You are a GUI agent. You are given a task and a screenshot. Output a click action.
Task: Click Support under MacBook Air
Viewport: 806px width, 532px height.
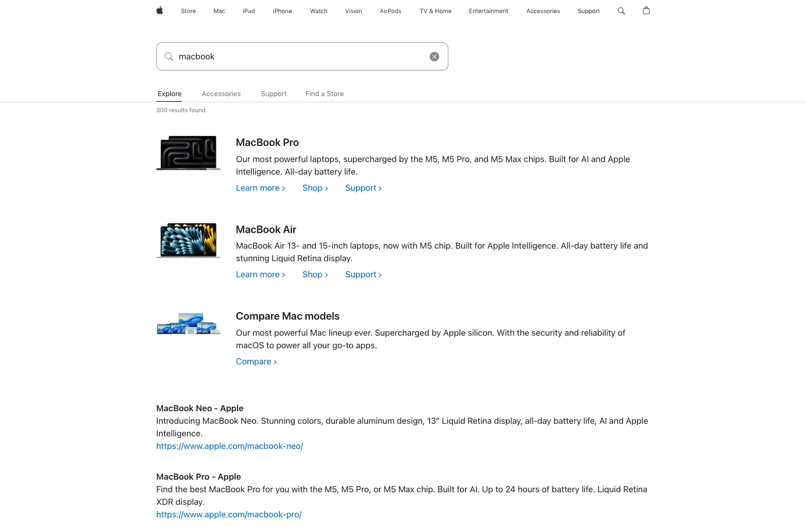point(363,274)
